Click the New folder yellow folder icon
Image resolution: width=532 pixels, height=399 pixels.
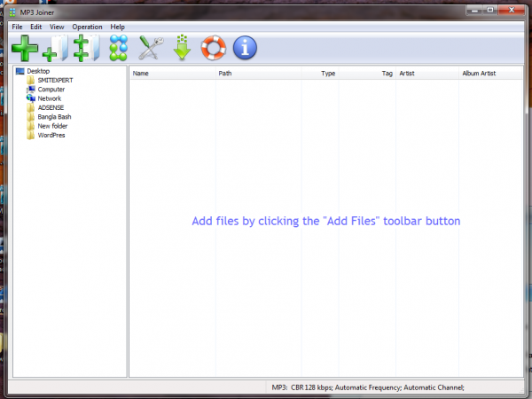click(x=30, y=126)
